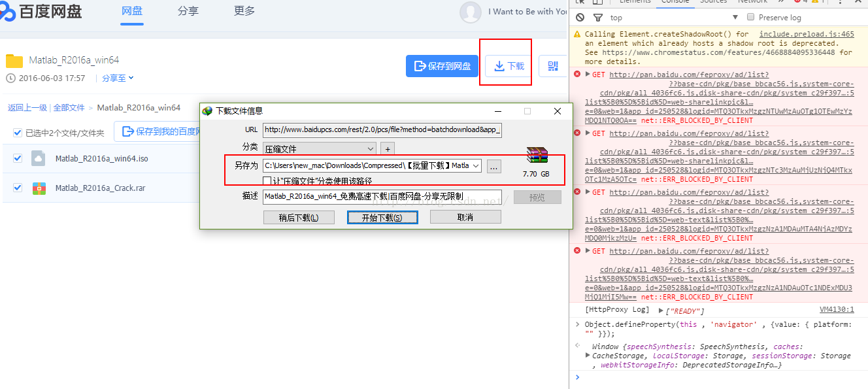The image size is (868, 389).
Task: Switch to DevTools Sources tab
Action: [x=713, y=1]
